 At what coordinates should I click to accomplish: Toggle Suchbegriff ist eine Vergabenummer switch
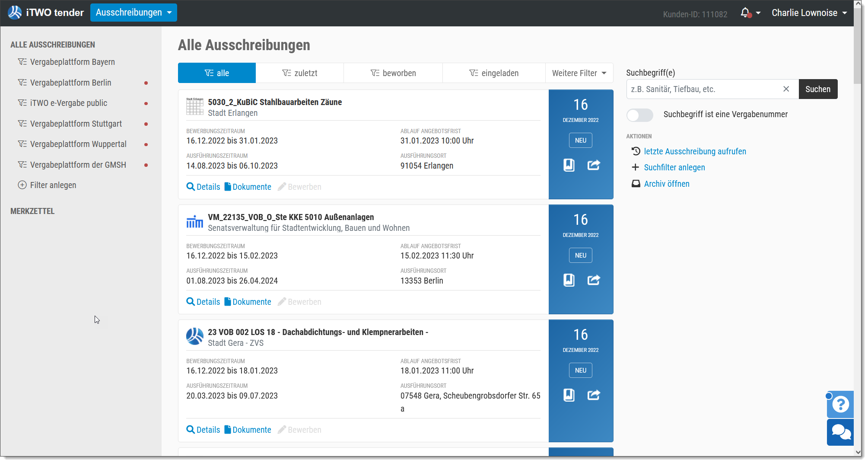coord(639,115)
